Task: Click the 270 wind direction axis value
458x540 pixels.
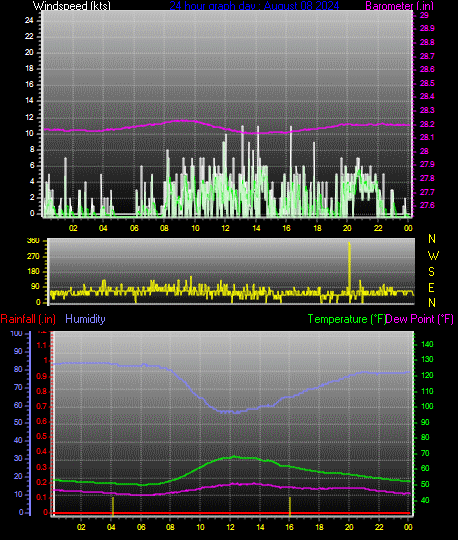Action: (33, 257)
